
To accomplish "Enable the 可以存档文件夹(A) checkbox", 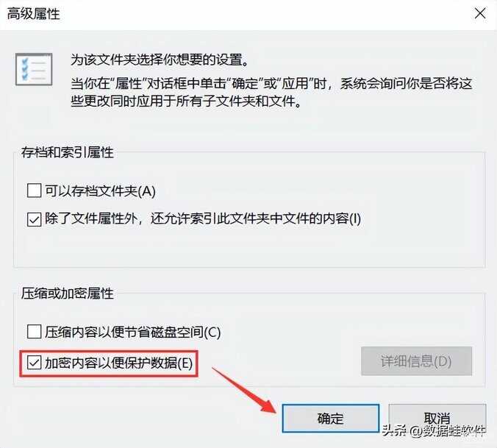I will coord(35,191).
